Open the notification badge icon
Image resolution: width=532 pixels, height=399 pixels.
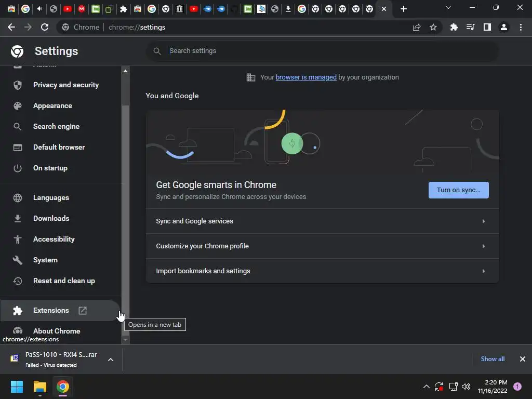click(517, 387)
